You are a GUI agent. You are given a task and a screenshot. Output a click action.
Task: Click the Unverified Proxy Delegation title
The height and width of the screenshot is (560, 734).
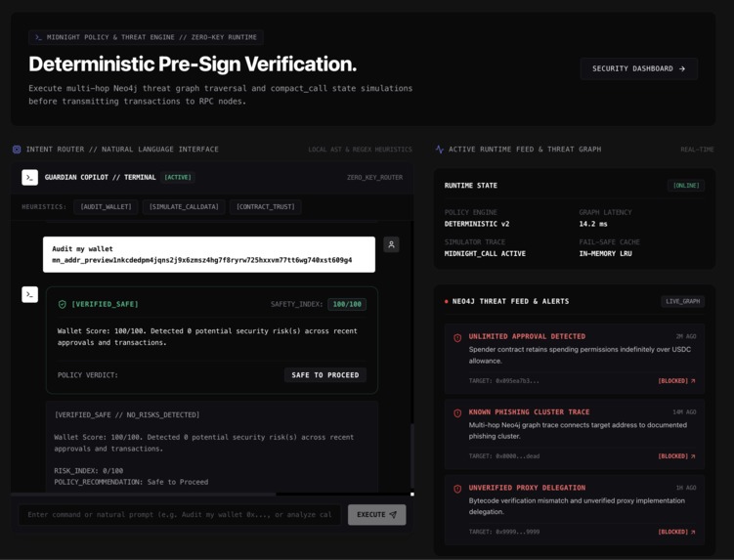point(527,488)
